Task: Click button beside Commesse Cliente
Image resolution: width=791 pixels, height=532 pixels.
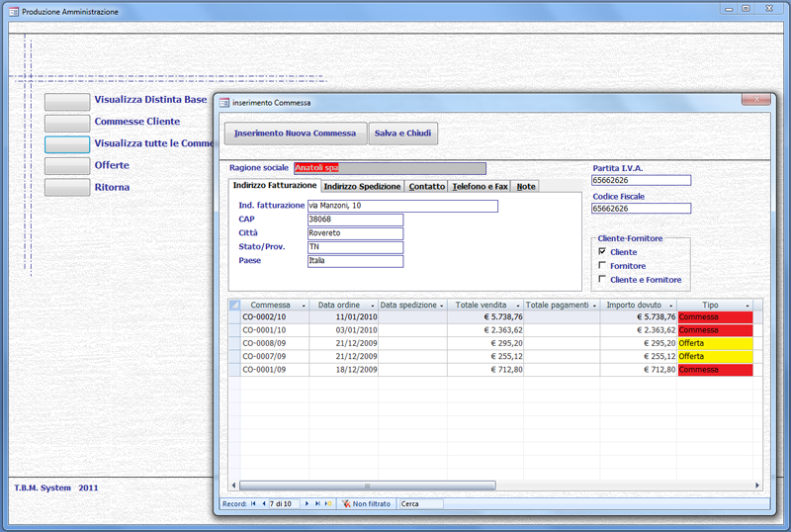Action: click(x=67, y=124)
